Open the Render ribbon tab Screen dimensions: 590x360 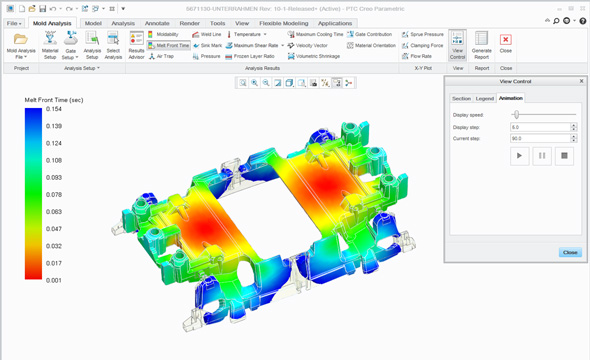(190, 23)
